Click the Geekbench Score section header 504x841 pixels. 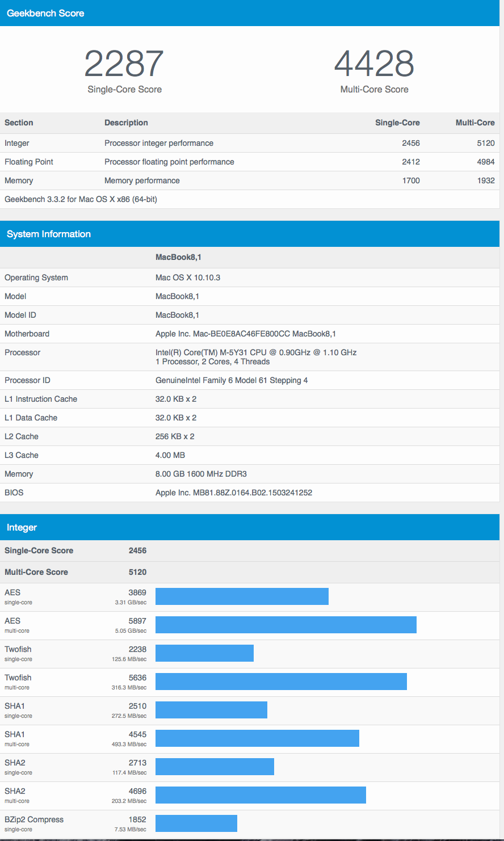(45, 13)
